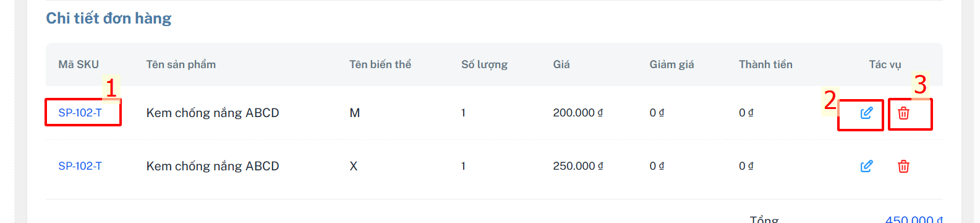Click the Giá column header

(561, 64)
